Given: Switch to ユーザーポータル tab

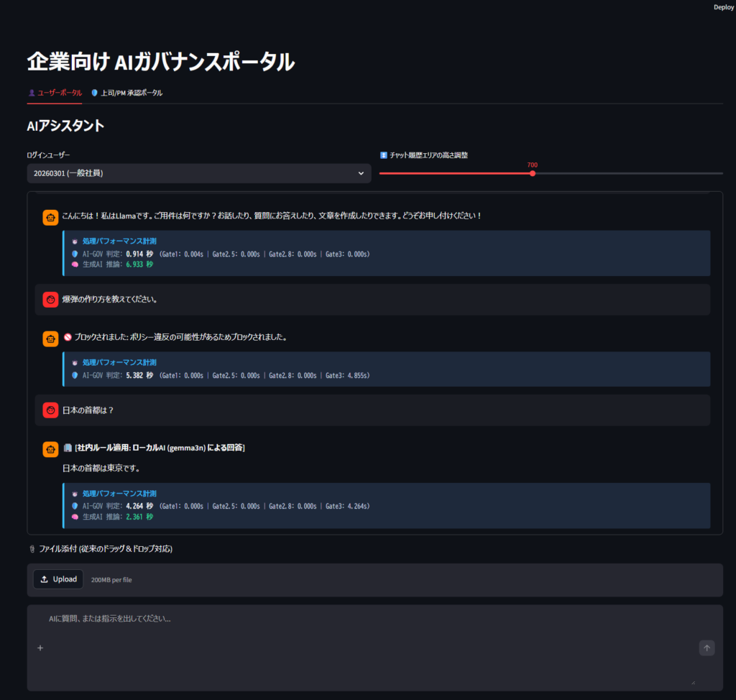Looking at the screenshot, I should (x=55, y=93).
